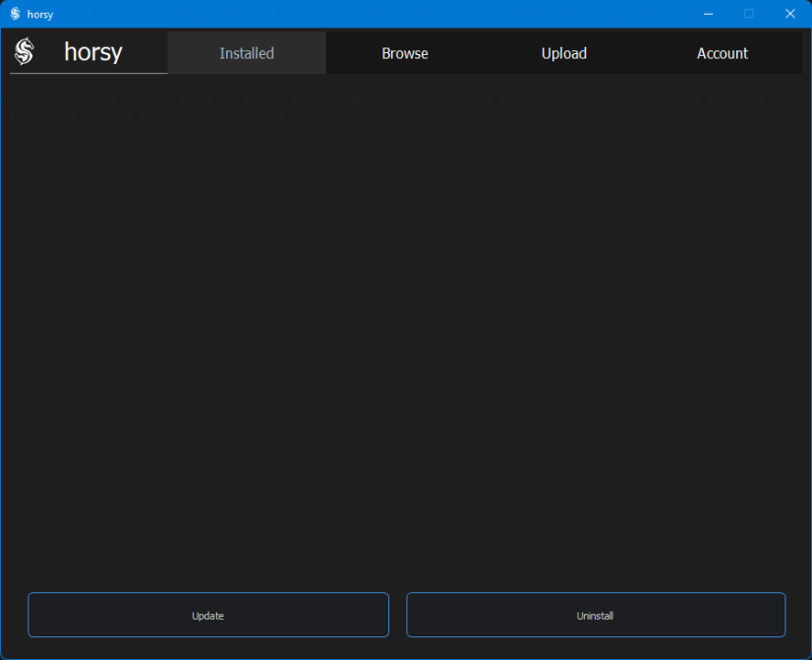Image resolution: width=812 pixels, height=660 pixels.
Task: Click the empty space left of Update button
Action: coord(14,615)
